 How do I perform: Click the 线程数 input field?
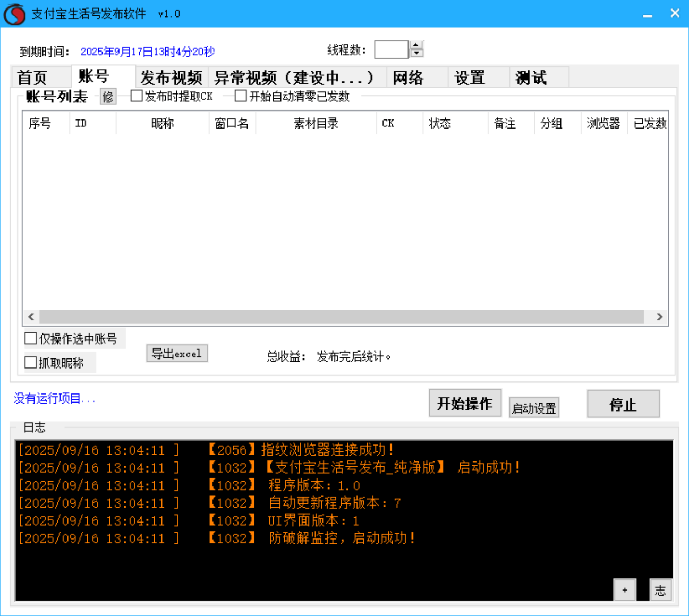(390, 49)
